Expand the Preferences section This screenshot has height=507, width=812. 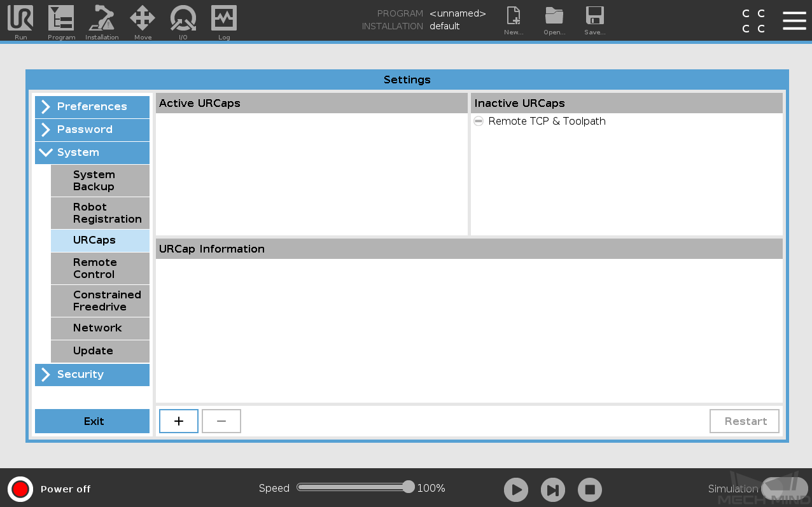[x=92, y=106]
